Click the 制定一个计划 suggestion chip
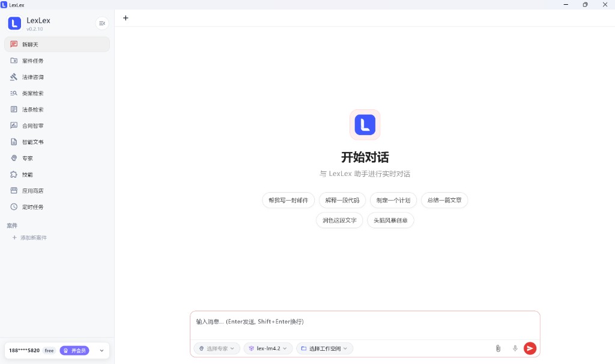 pos(393,200)
